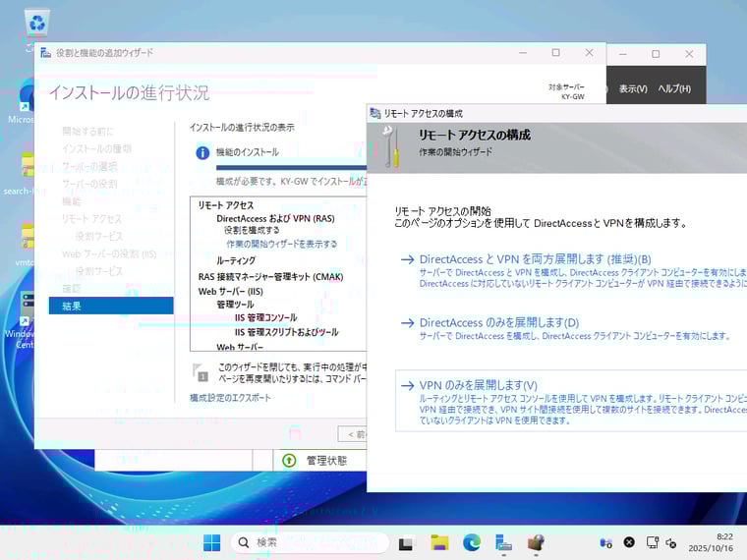747x560 pixels.
Task: Click the "構成設定のエクスポート" link
Action: pos(230,398)
